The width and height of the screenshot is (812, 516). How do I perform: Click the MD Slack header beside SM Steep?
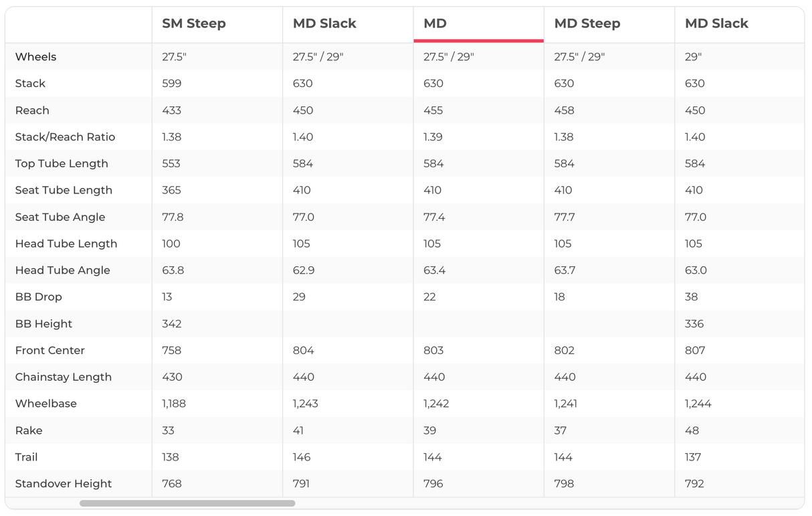pyautogui.click(x=324, y=24)
